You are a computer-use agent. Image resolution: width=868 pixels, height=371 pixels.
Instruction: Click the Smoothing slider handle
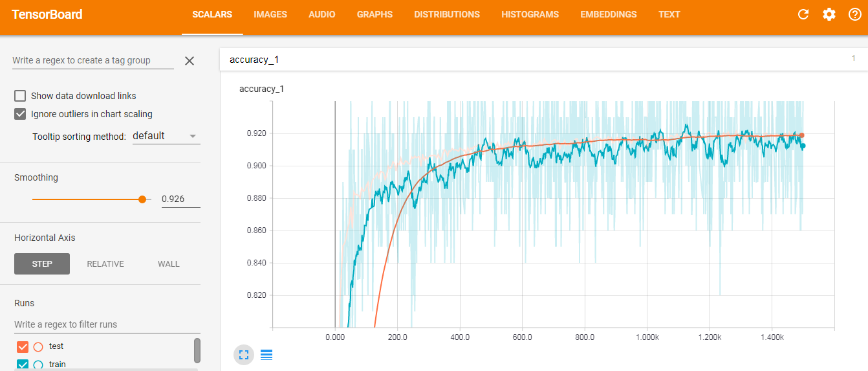(142, 199)
